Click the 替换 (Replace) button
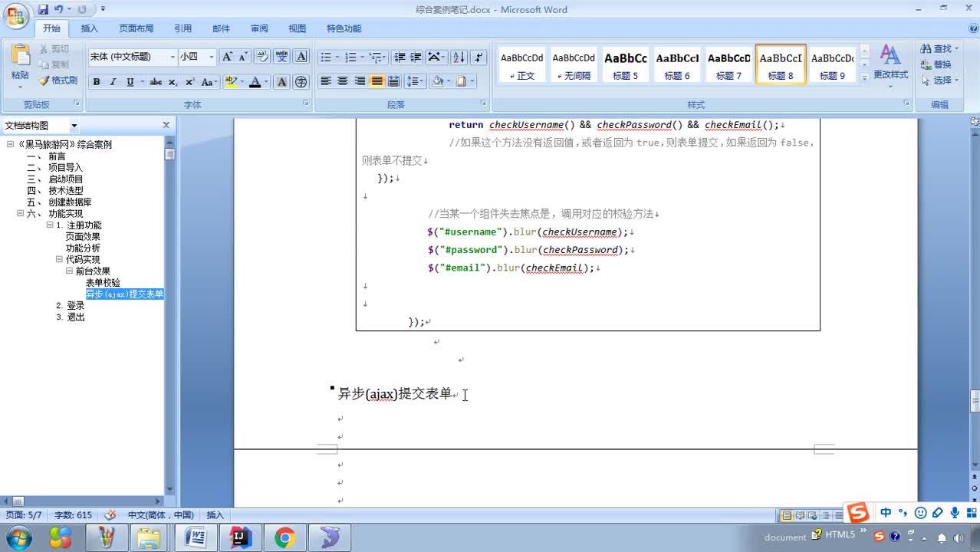 (x=936, y=64)
